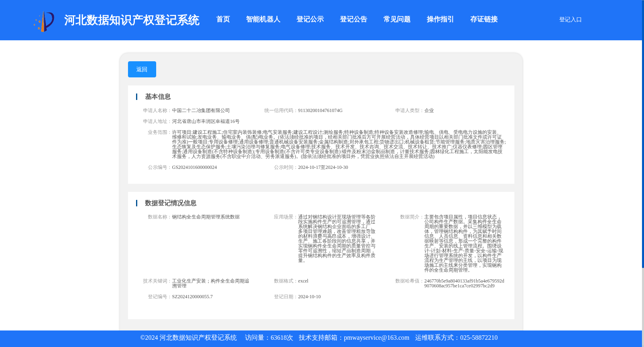Select data name 钢结构全生命周期管理系统数据

(206, 217)
